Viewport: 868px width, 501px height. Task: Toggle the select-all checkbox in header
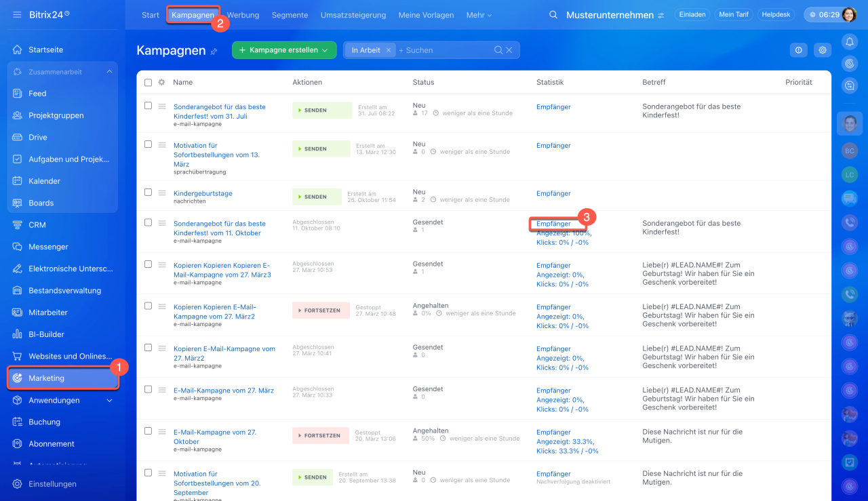pos(148,82)
